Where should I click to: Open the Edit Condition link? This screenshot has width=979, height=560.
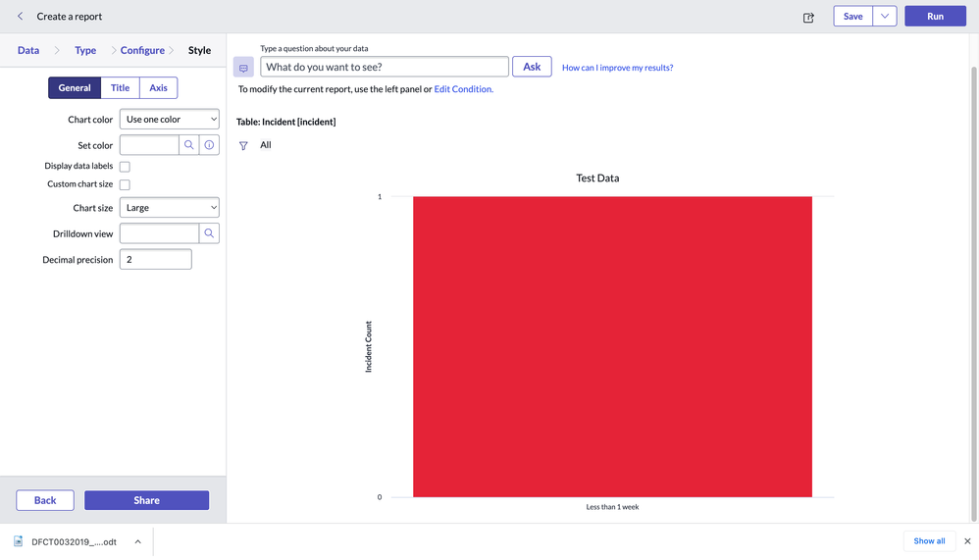tap(464, 89)
